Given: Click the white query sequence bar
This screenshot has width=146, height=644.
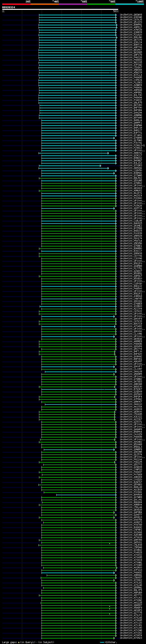Looking at the screenshot, I should [60, 10].
